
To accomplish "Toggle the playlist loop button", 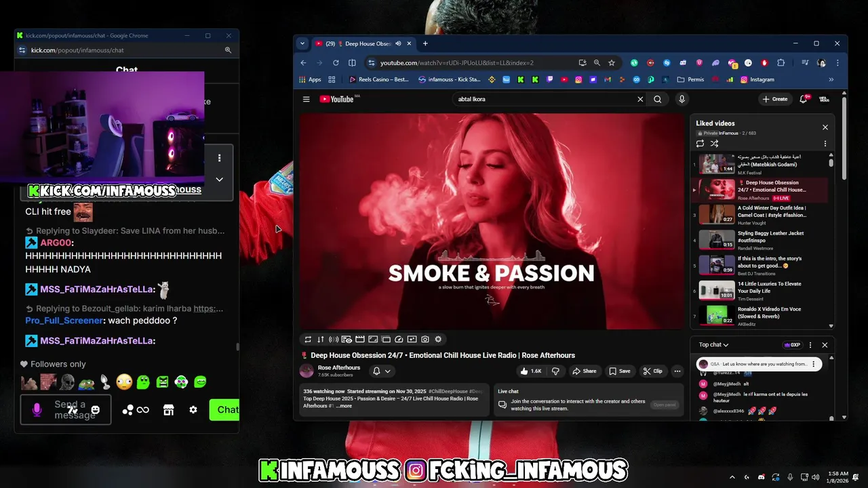I will 700,144.
